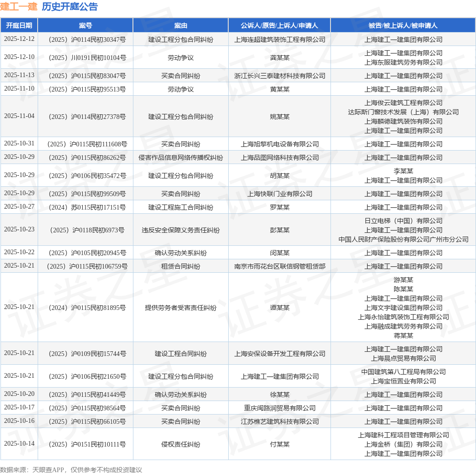Viewport: 476px width, 474px height.
Task: Click defendant 中国人民财产保险股份有限公司广州市分公司
Action: coord(403,239)
